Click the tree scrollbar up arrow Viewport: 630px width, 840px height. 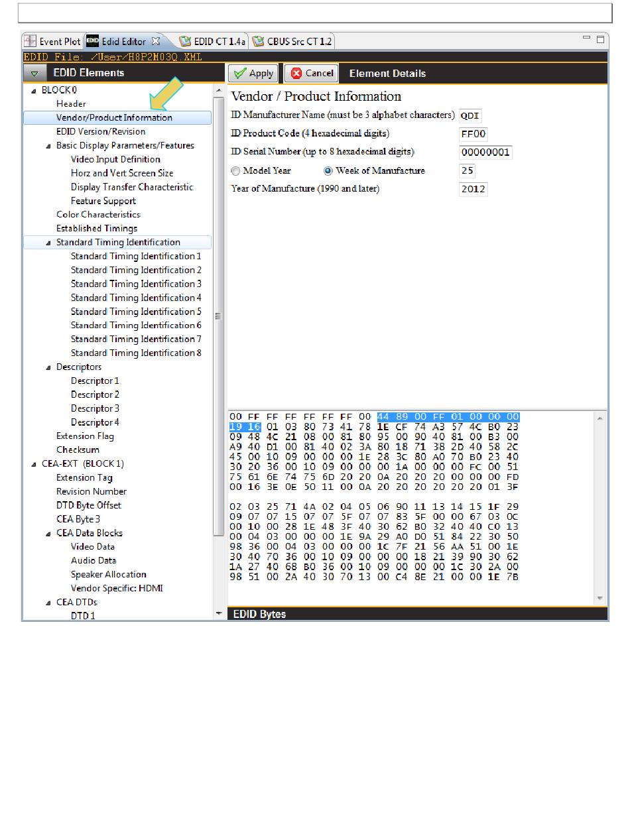point(220,90)
